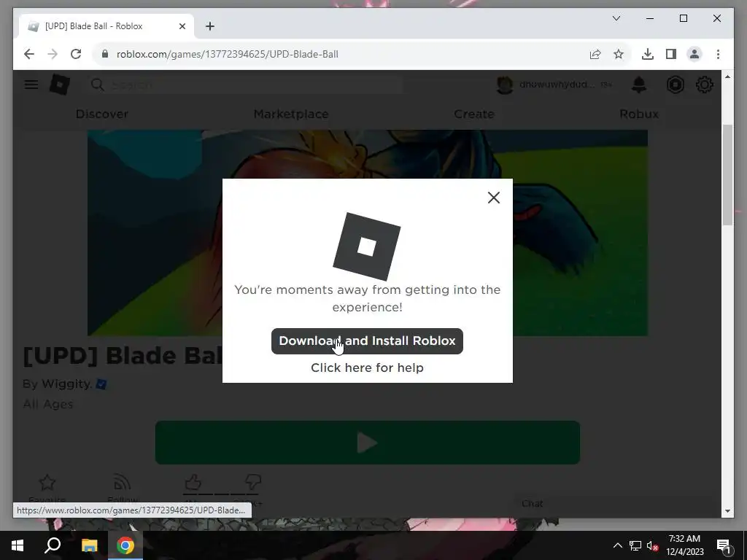
Task: Show hidden system tray icons
Action: 617,545
